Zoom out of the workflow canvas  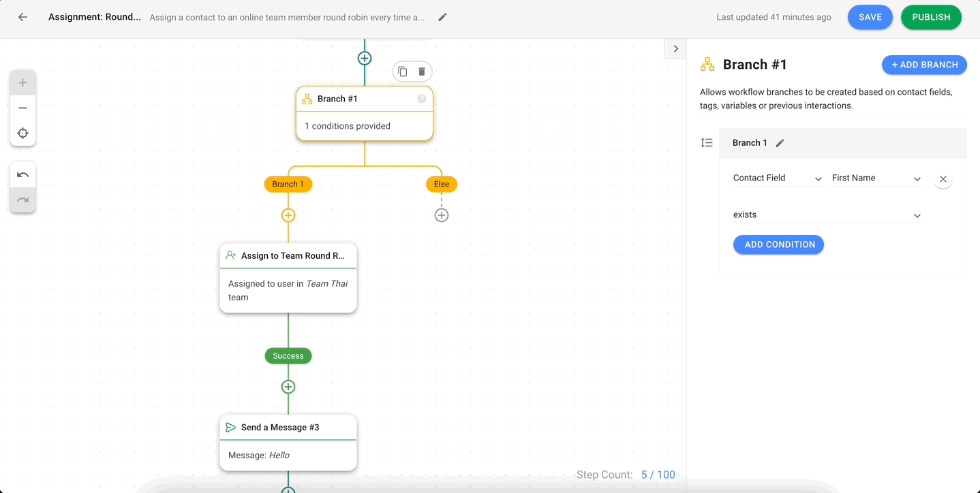click(22, 108)
